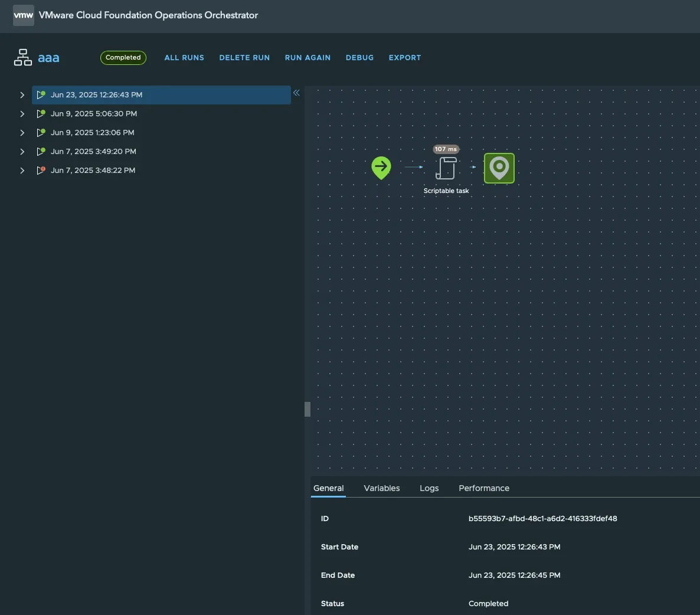Screen dimensions: 700x615
Task: Click the run ID value b55593b7-afbd-48c1-a6d2-416333fdef48
Action: coord(543,519)
